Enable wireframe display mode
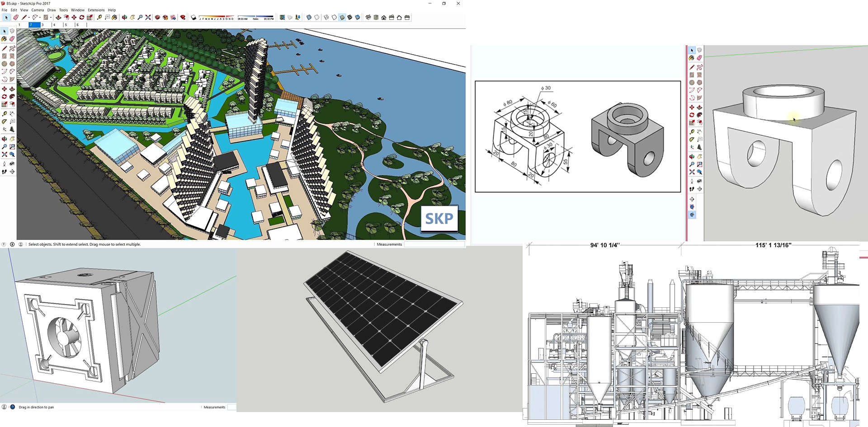 [327, 17]
